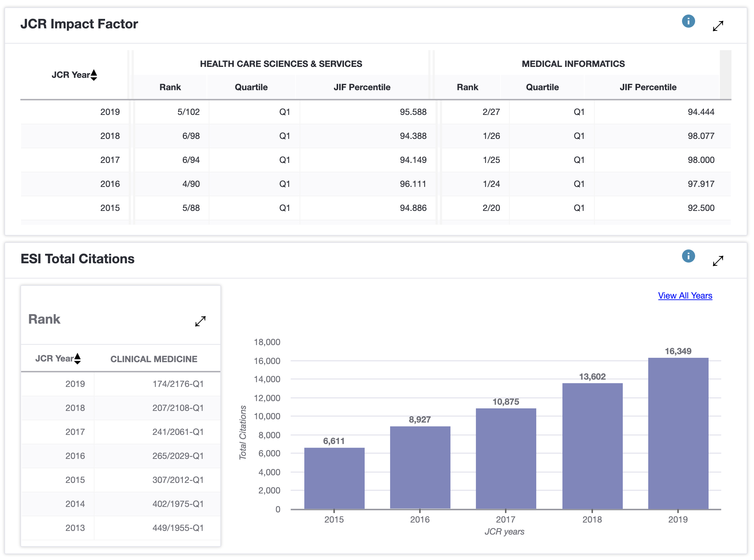Click the 2018 row percentile 98.077
This screenshot has width=754, height=560.
(701, 136)
